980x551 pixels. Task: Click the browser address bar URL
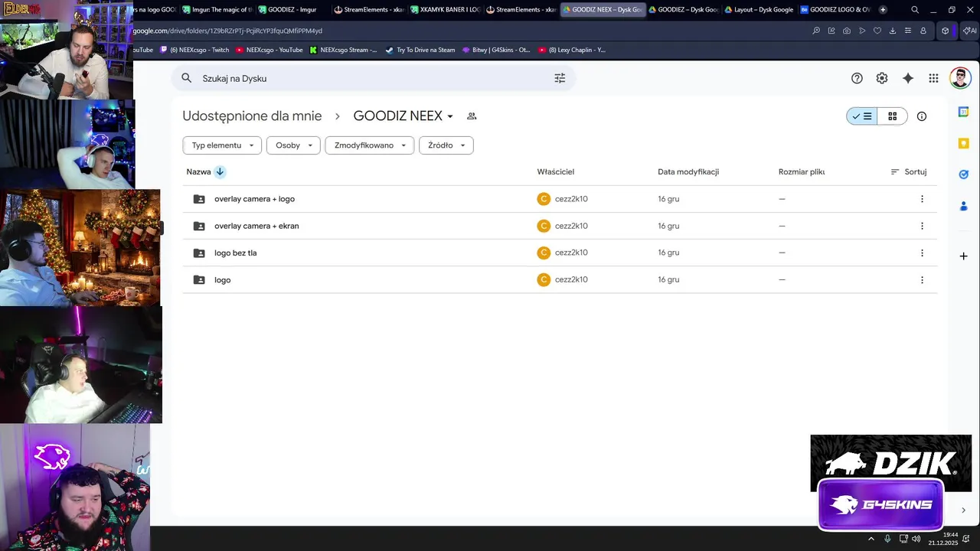pos(227,31)
